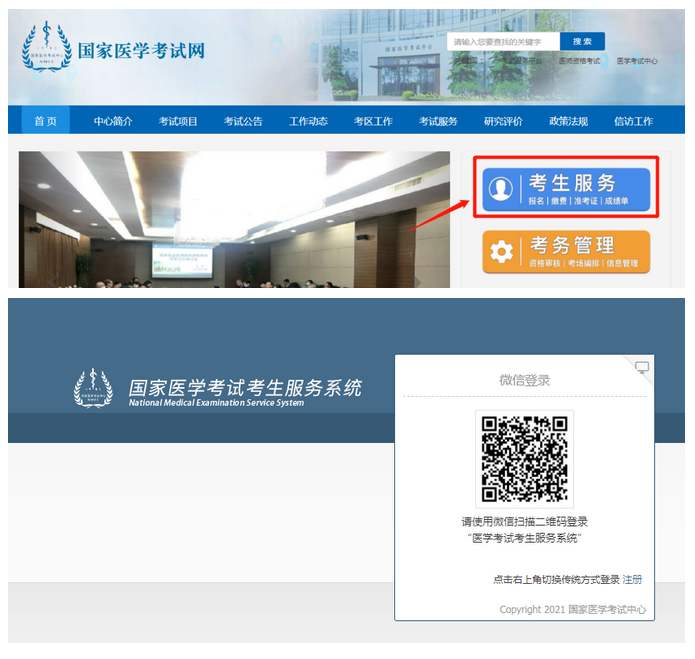Open the 研究评价 menu item

pos(504,121)
